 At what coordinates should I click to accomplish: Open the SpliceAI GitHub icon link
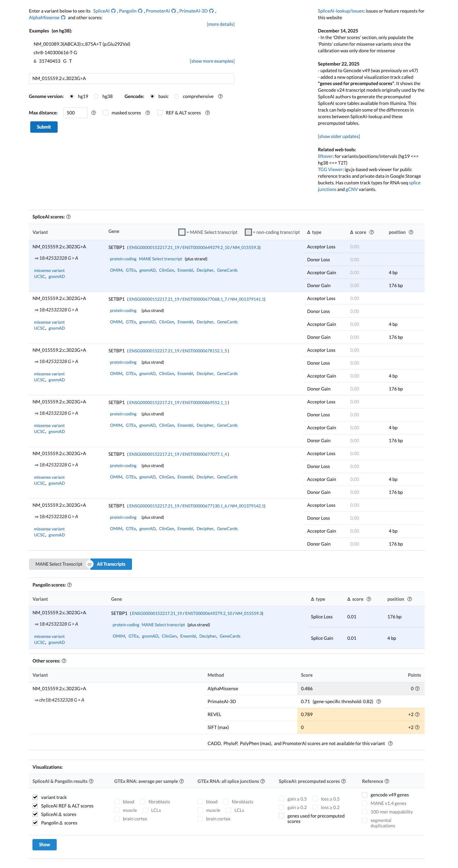[113, 11]
